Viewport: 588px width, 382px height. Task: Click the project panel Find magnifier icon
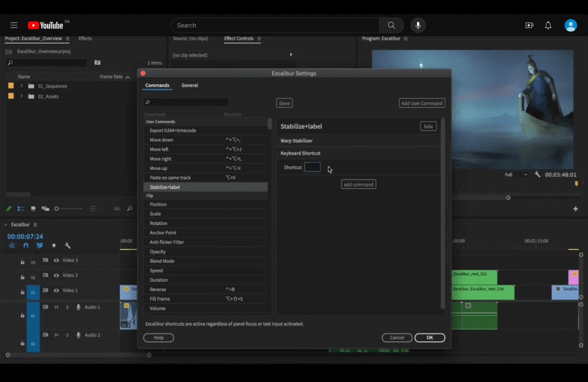(129, 209)
